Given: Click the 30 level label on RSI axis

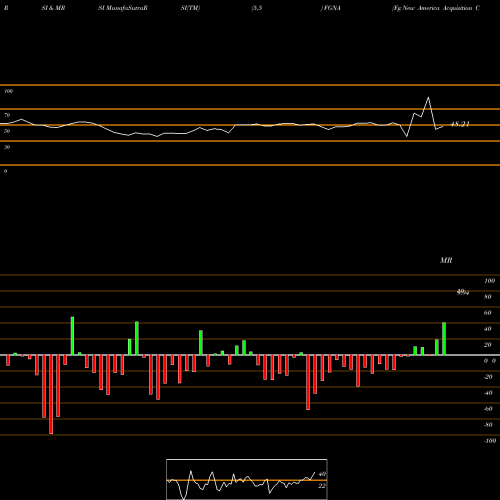Looking at the screenshot, I should [x=7, y=147].
